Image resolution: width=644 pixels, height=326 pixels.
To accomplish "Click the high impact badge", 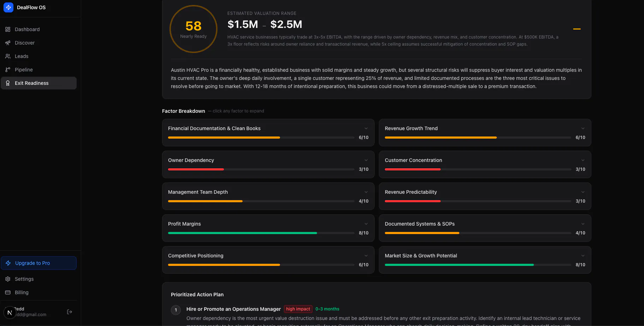I will [x=298, y=309].
